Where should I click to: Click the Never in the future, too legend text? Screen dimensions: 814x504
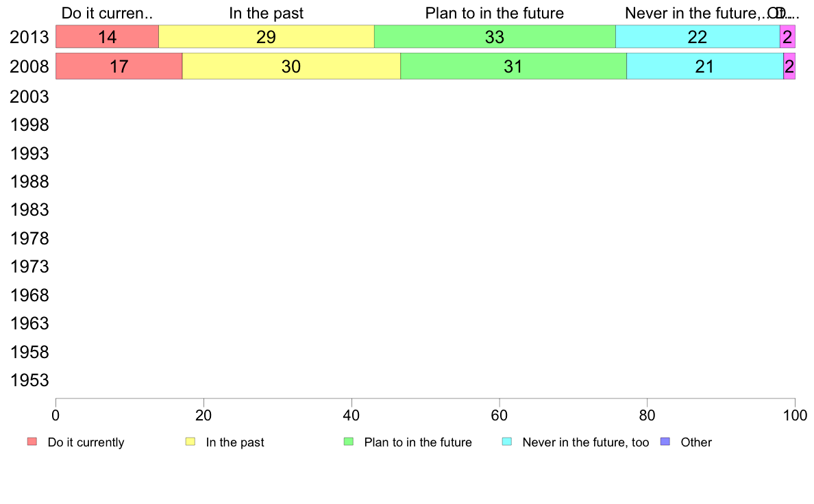point(586,442)
